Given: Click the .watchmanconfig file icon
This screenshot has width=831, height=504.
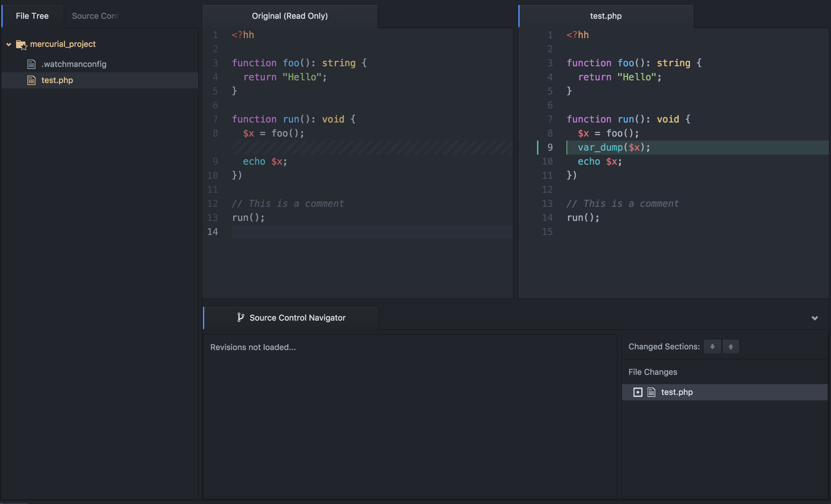Looking at the screenshot, I should pyautogui.click(x=32, y=63).
